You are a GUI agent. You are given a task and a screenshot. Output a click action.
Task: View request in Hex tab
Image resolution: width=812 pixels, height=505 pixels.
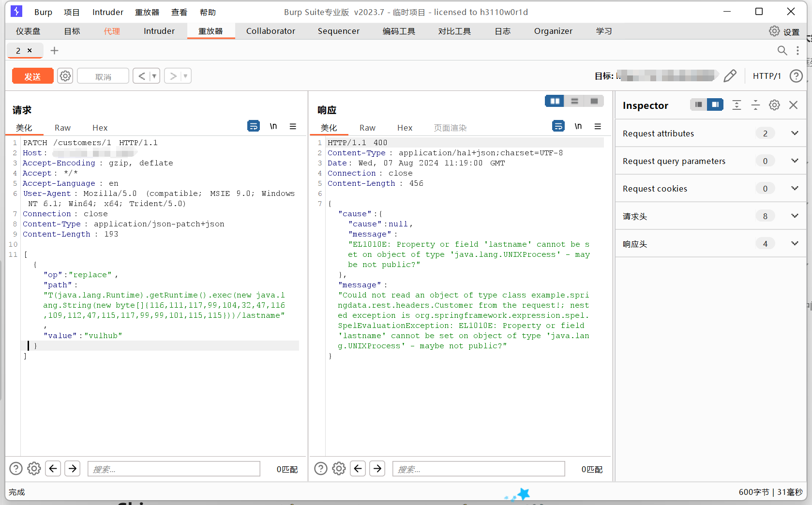pyautogui.click(x=100, y=128)
